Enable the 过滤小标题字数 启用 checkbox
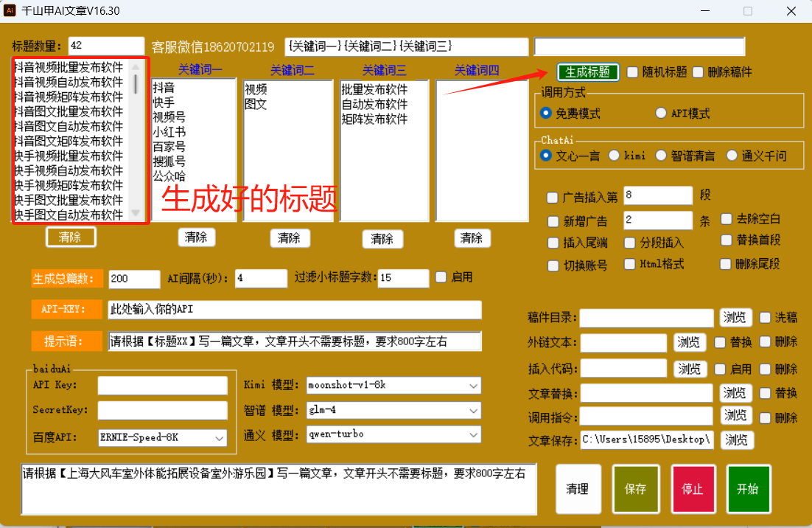The width and height of the screenshot is (812, 528). click(441, 277)
